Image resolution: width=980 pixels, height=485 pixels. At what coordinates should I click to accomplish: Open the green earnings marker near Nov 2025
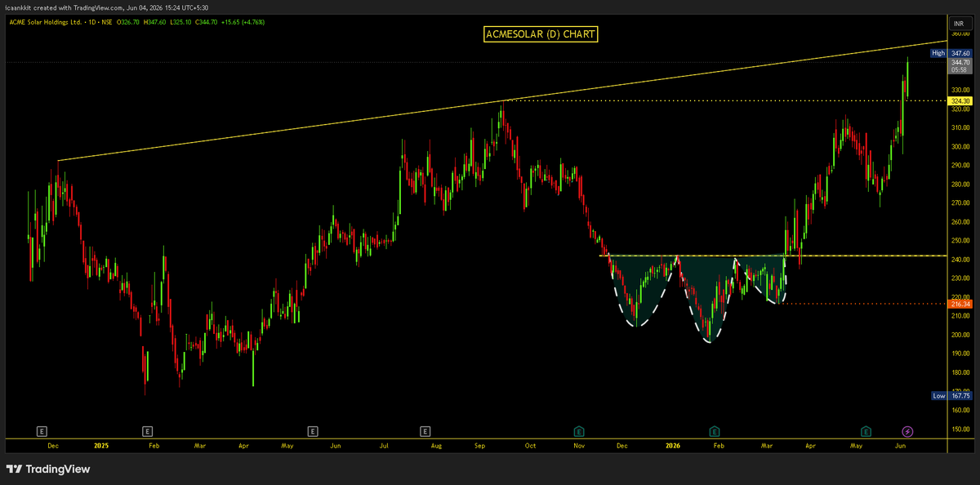(579, 430)
